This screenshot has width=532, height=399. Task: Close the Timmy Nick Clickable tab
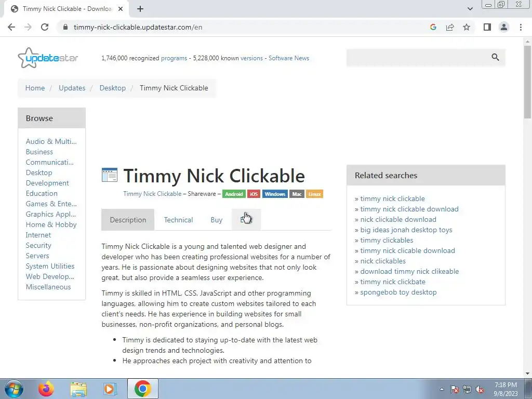[121, 9]
